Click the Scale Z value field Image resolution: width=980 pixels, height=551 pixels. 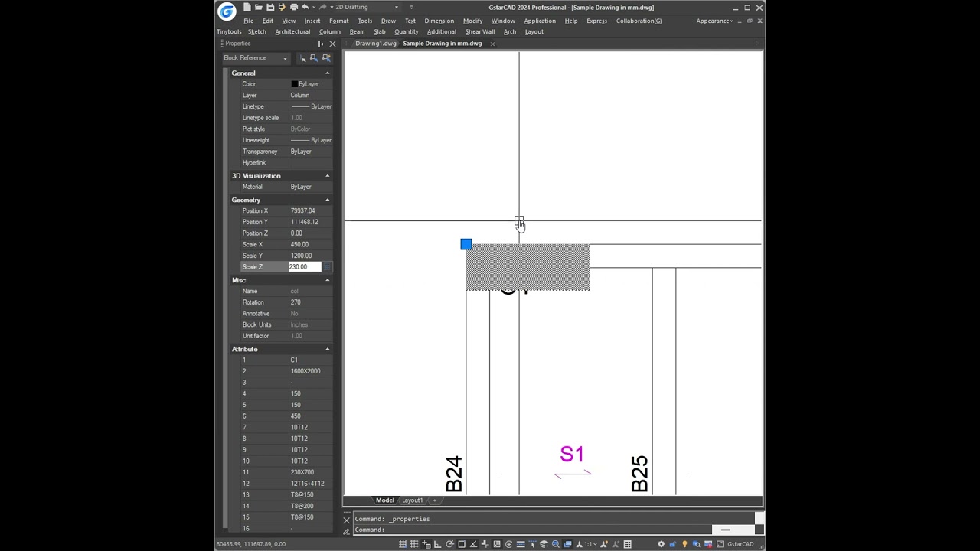305,267
